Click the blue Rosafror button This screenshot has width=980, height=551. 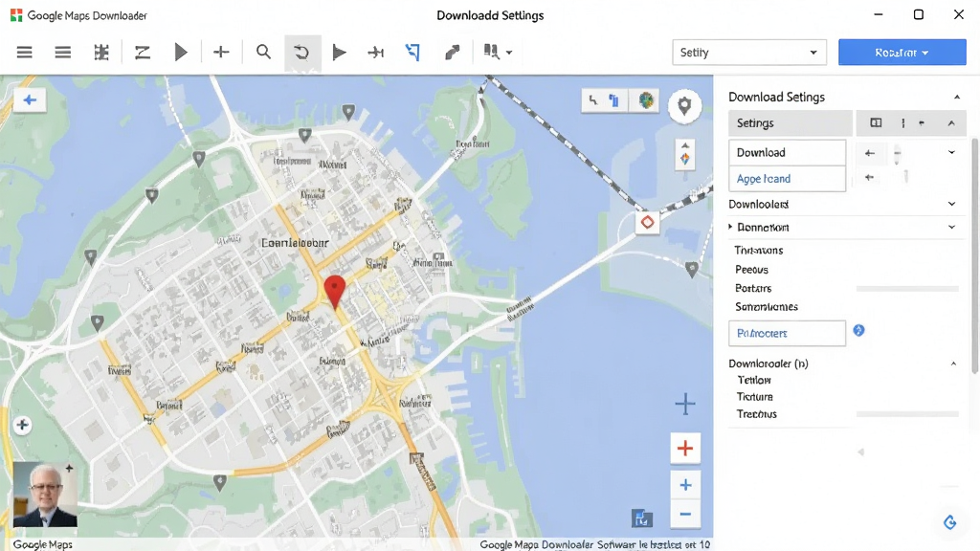coord(902,53)
